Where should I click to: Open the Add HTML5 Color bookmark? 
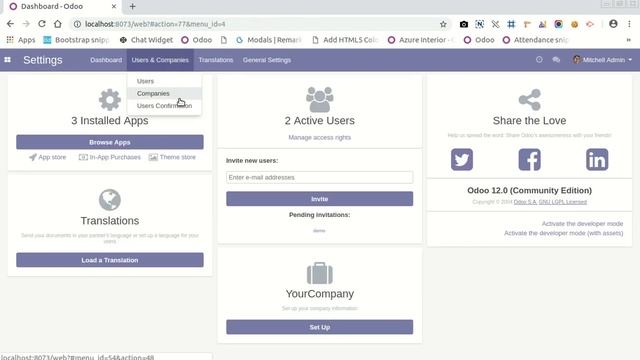pos(345,40)
